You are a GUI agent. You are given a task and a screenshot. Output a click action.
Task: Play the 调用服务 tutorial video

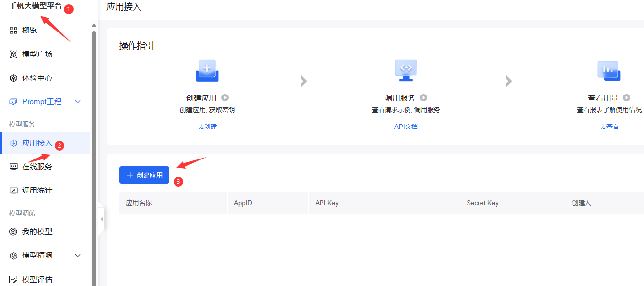pos(423,98)
